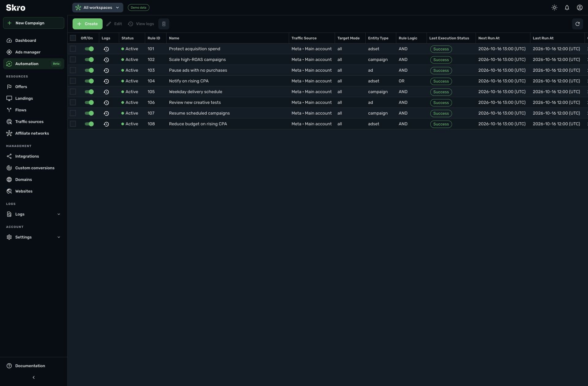Collapse the sidebar with the chevron icon
The height and width of the screenshot is (386, 588).
click(34, 377)
